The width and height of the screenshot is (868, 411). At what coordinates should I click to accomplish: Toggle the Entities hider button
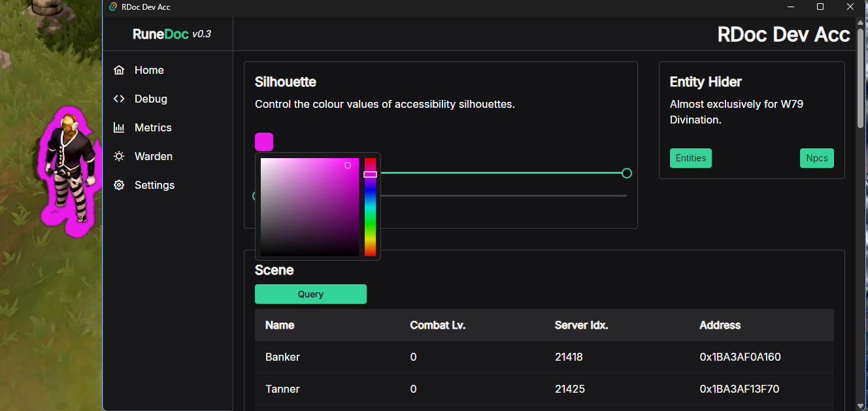690,158
